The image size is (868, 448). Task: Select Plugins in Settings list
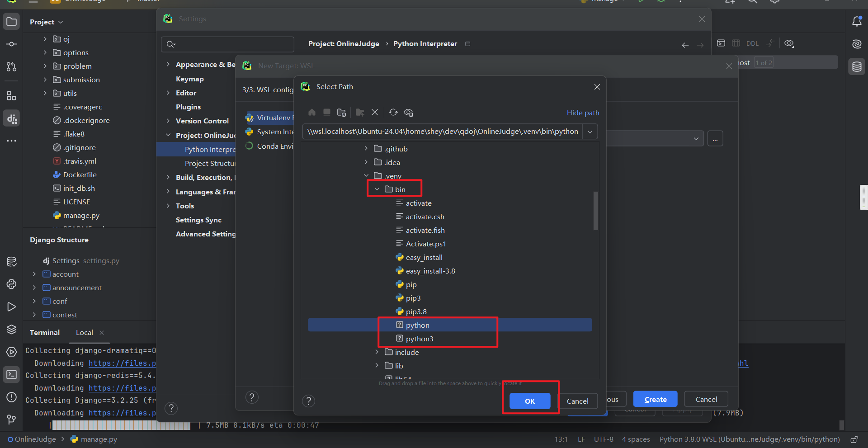pos(189,107)
